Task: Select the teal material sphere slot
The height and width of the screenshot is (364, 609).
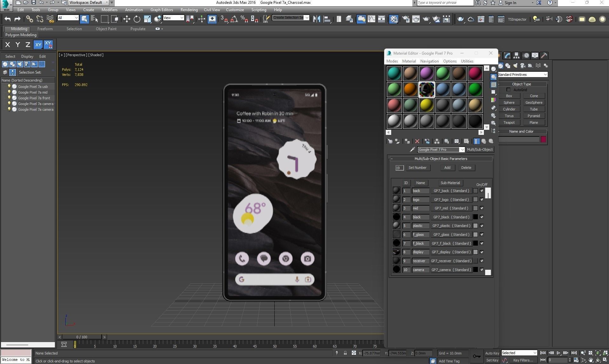Action: [394, 74]
